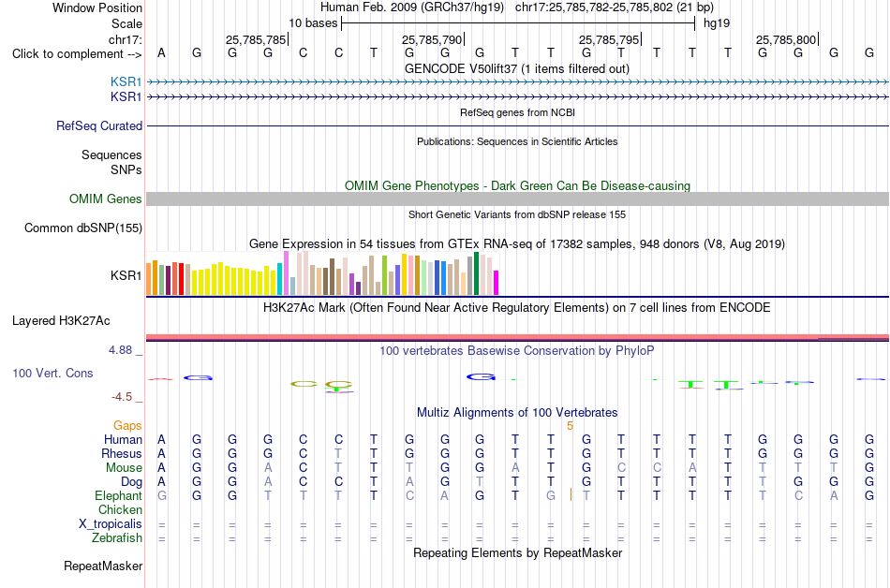The width and height of the screenshot is (890, 588).
Task: Click the Window Position track label
Action: [x=97, y=7]
